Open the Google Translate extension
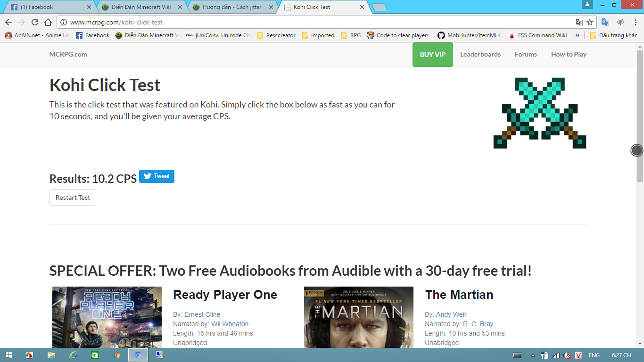644x362 pixels. (x=605, y=22)
